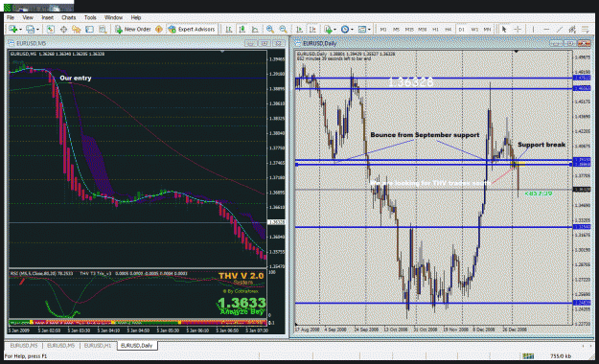Select the vertical line drawing tool
Image resolution: width=599 pixels, height=364 pixels.
(x=533, y=29)
